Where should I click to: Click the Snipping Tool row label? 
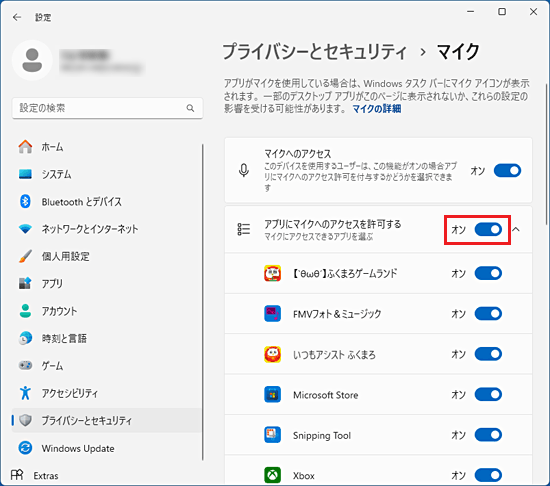click(x=322, y=435)
